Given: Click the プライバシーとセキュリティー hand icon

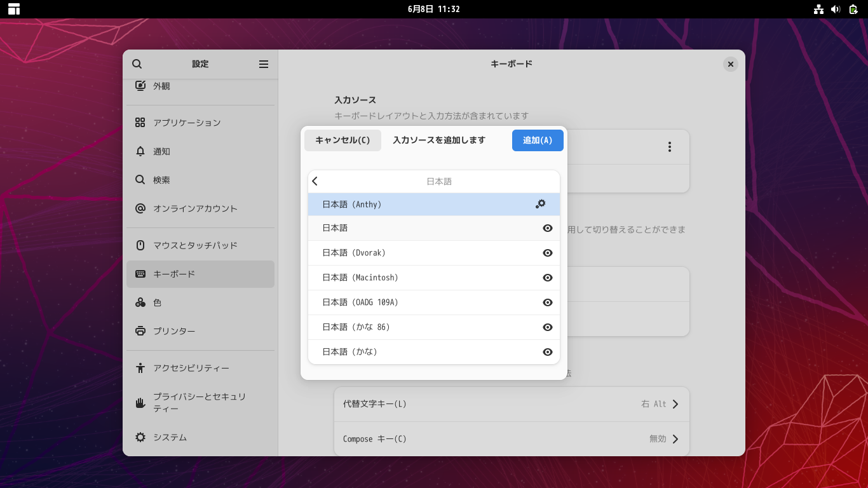Looking at the screenshot, I should [x=140, y=403].
